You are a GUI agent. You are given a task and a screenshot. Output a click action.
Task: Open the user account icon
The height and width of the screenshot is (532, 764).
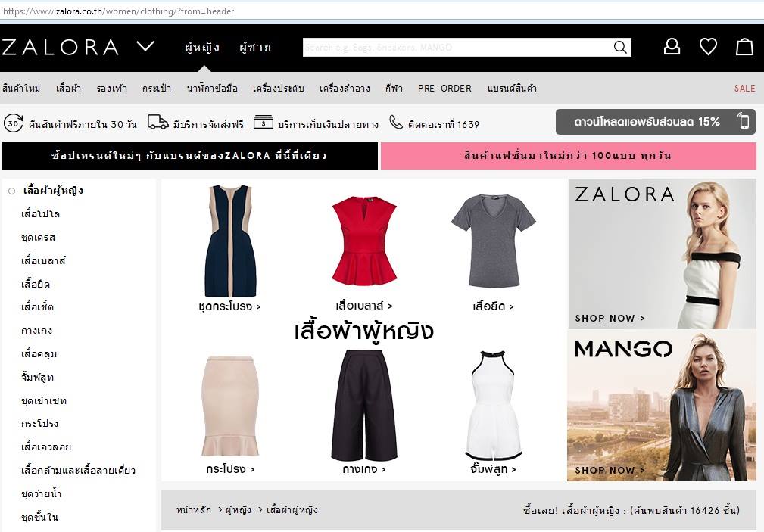pyautogui.click(x=672, y=47)
